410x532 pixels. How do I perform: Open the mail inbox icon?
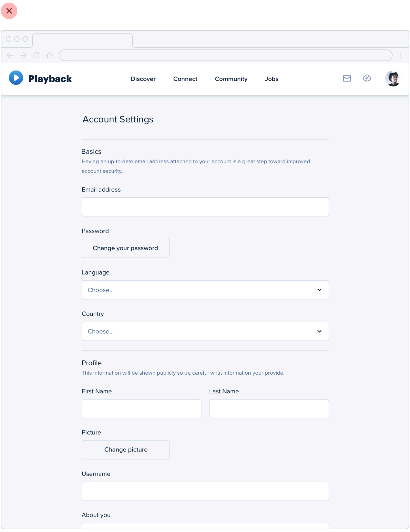[x=347, y=79]
